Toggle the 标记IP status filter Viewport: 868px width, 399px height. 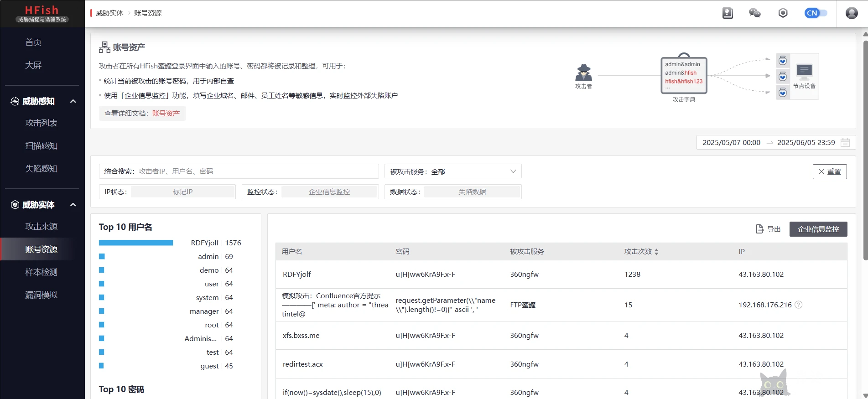click(x=182, y=192)
